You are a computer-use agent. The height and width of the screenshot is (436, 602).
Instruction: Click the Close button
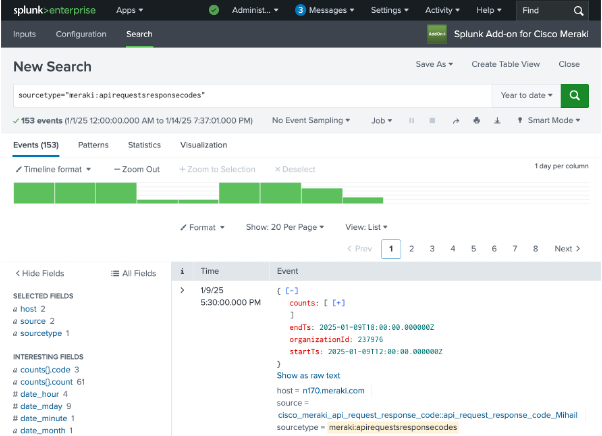(x=569, y=64)
